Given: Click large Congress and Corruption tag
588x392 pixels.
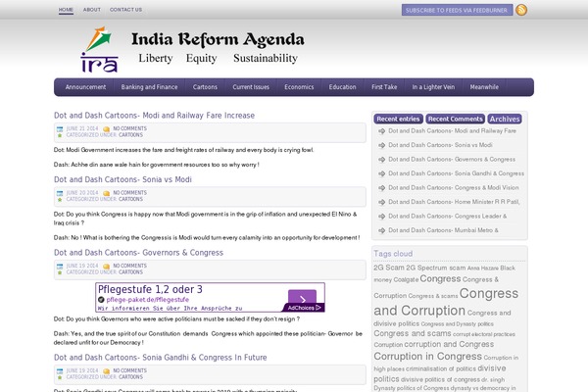Looking at the screenshot, I should coord(446,302).
